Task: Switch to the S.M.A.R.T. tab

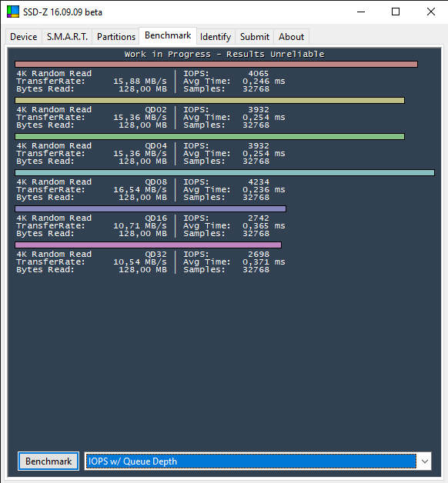Action: (x=67, y=37)
